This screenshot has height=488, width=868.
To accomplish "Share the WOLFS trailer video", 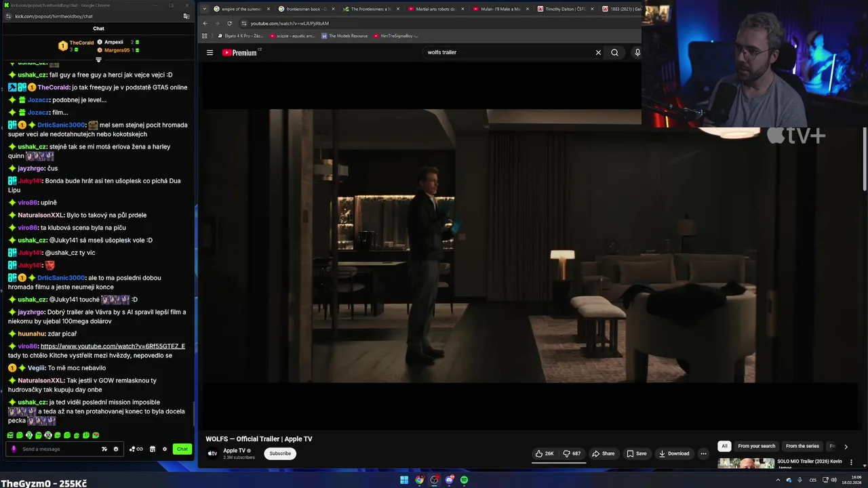I will click(603, 453).
